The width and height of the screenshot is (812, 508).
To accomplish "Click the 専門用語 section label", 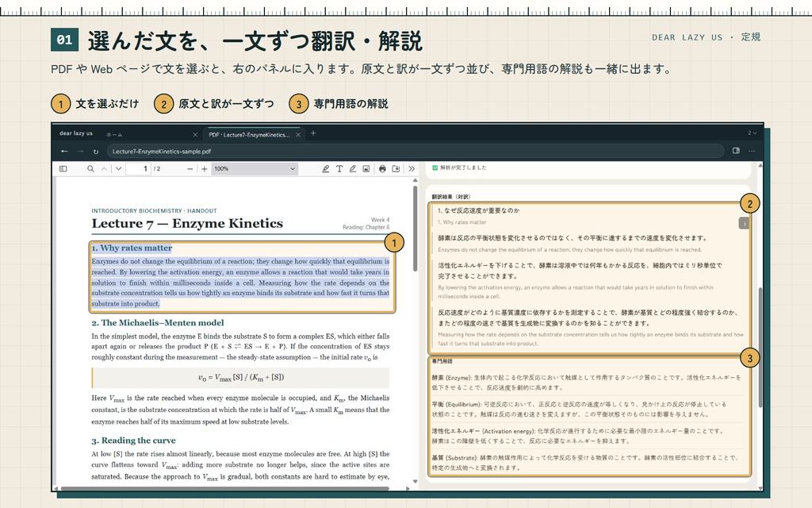I will click(442, 361).
